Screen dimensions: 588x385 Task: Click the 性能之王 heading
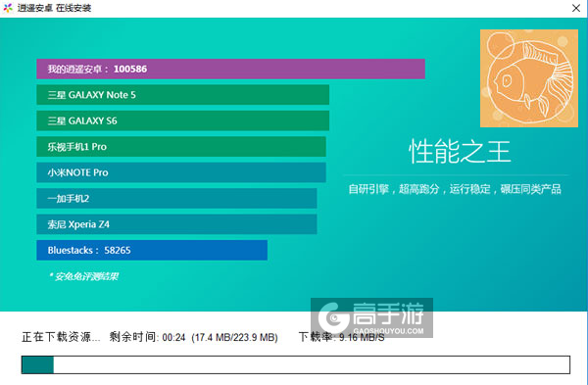460,152
